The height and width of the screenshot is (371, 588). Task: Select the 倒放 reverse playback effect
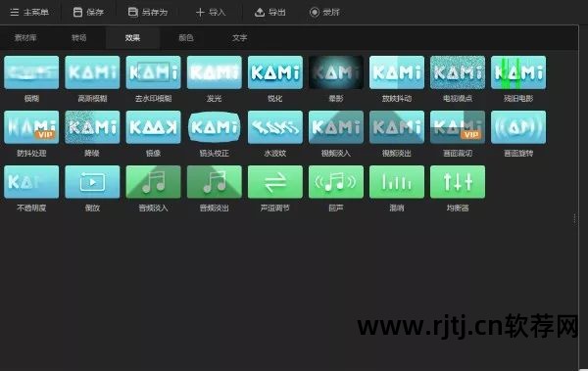[92, 182]
